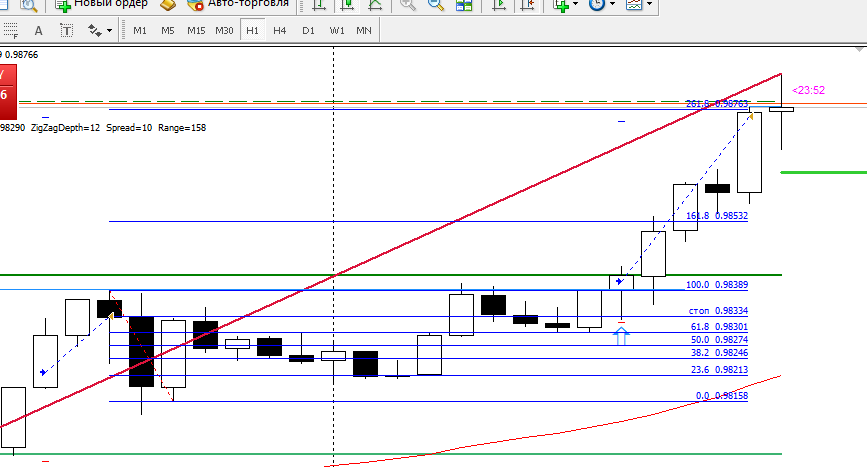This screenshot has width=867, height=467.
Task: Click the Spread=10 indicator text
Action: click(129, 128)
